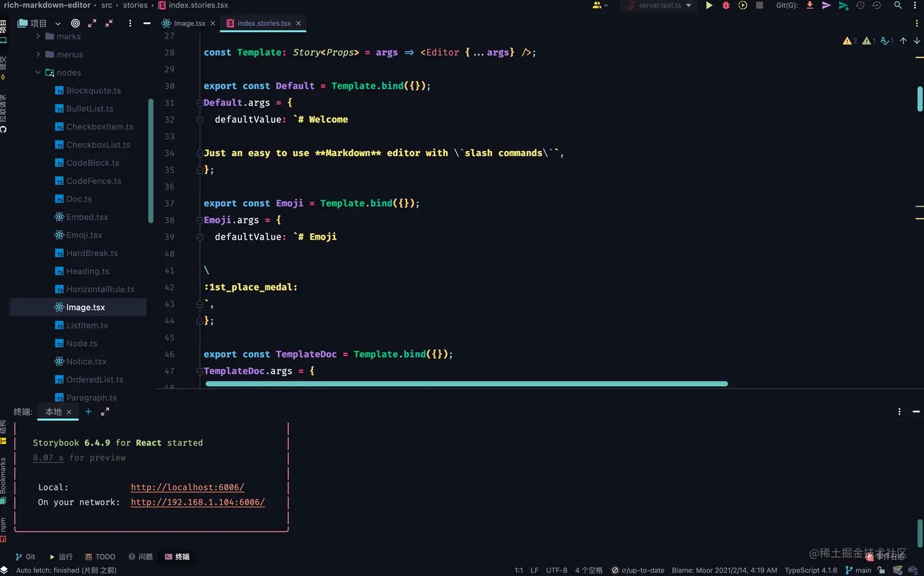Change LF line separator in status bar
The width and height of the screenshot is (924, 576).
[535, 570]
